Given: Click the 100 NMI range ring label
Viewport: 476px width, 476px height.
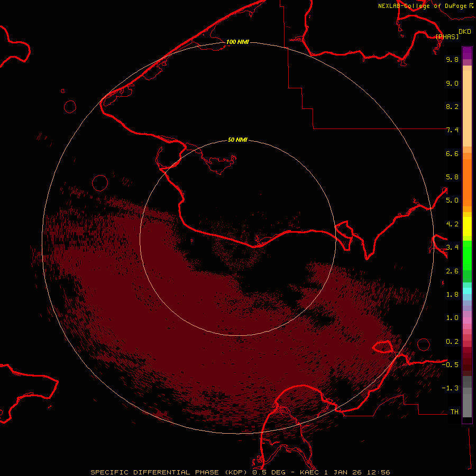Looking at the screenshot, I should tap(237, 42).
